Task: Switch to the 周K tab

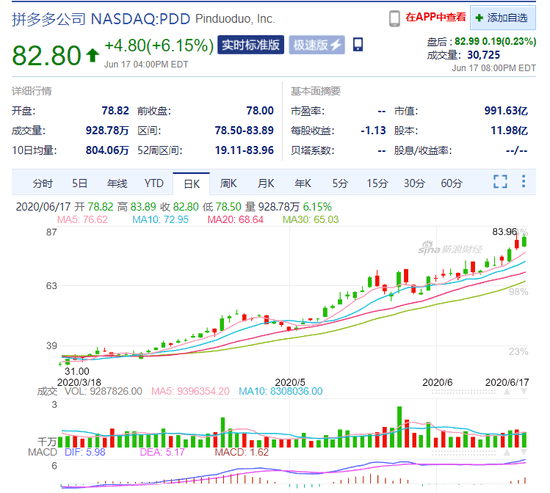Action: pos(228,183)
